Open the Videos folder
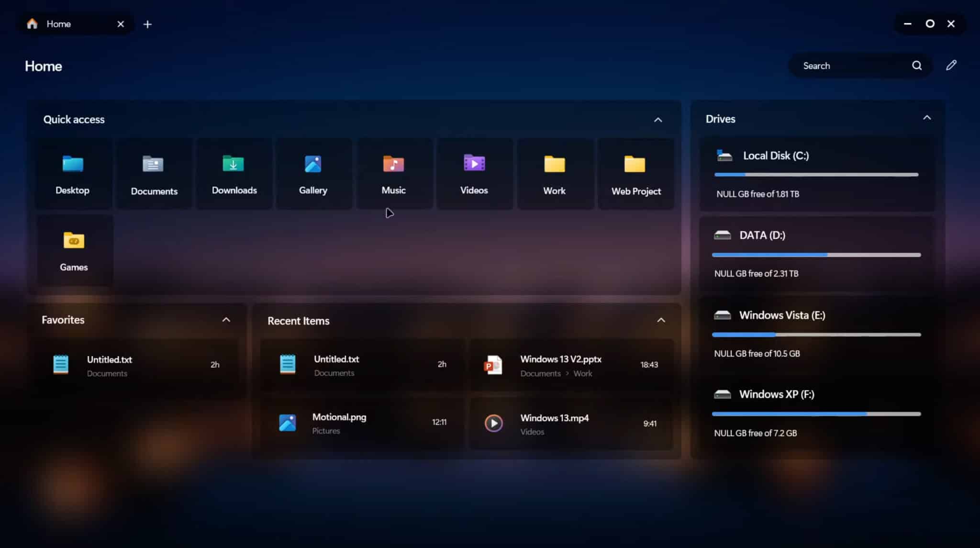Image resolution: width=980 pixels, height=548 pixels. click(473, 173)
